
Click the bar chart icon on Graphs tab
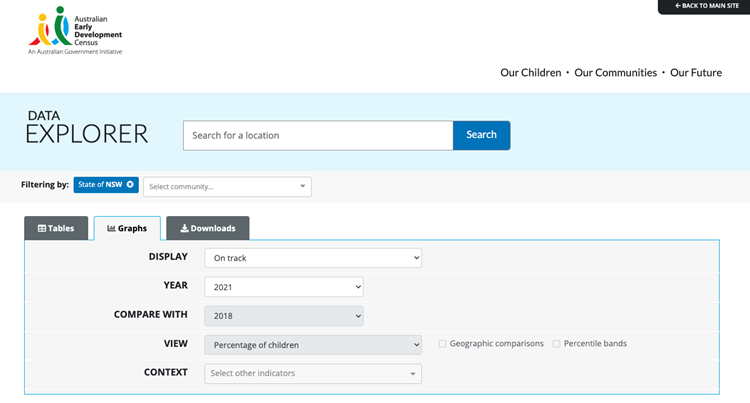(111, 229)
